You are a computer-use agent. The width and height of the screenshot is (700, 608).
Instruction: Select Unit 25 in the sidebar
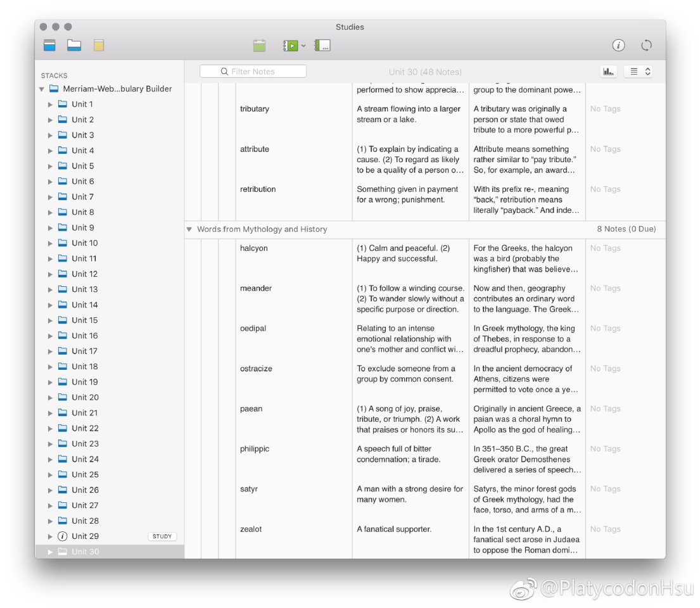tap(85, 474)
